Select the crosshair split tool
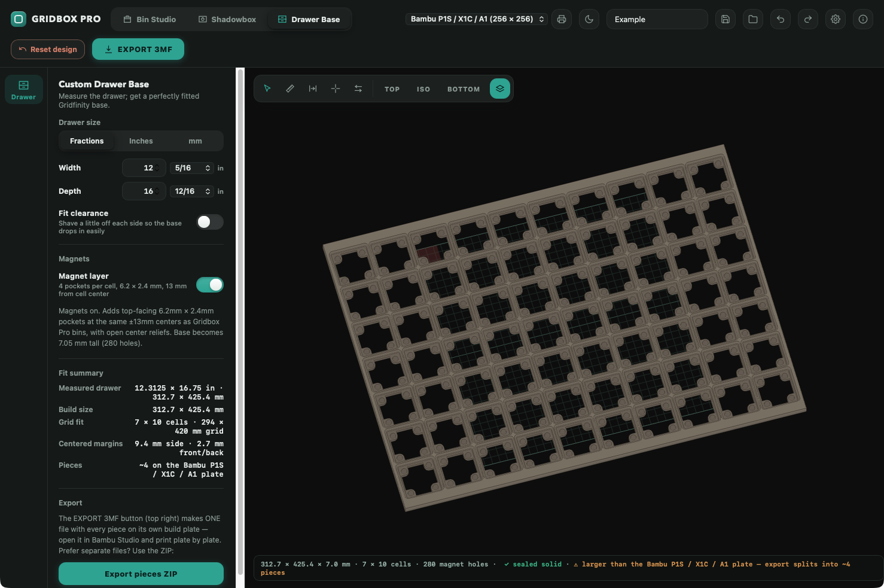 (336, 89)
